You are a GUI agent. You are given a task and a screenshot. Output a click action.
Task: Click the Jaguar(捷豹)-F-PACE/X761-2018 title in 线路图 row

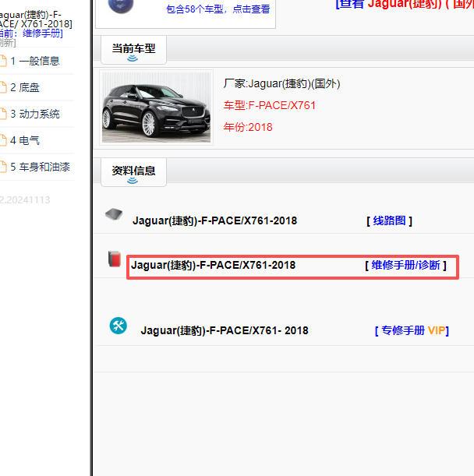215,220
